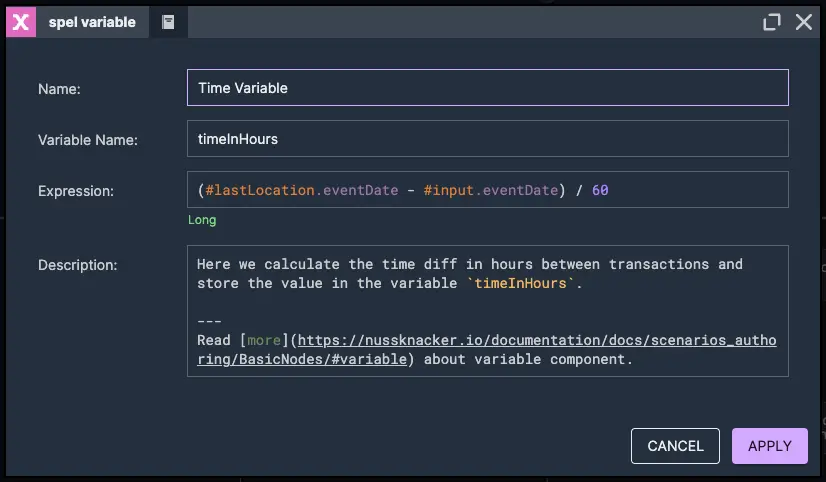Click the [more] text in the description

click(x=263, y=340)
